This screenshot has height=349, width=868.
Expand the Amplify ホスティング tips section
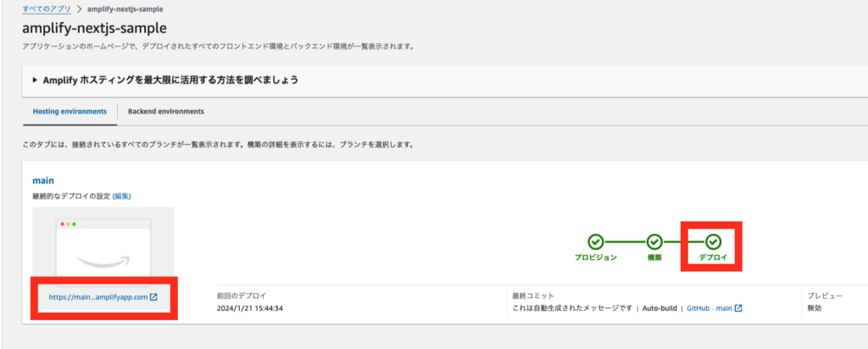35,80
